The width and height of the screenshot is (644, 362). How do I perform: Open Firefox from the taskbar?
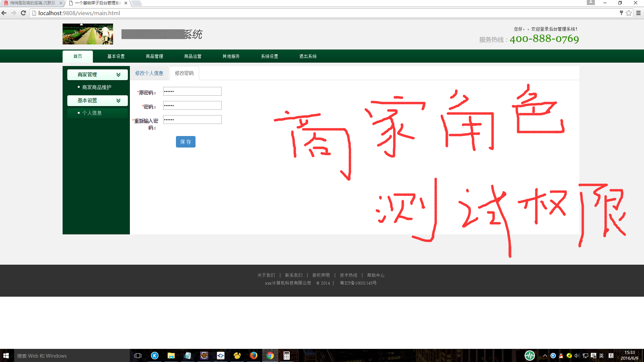click(x=254, y=356)
